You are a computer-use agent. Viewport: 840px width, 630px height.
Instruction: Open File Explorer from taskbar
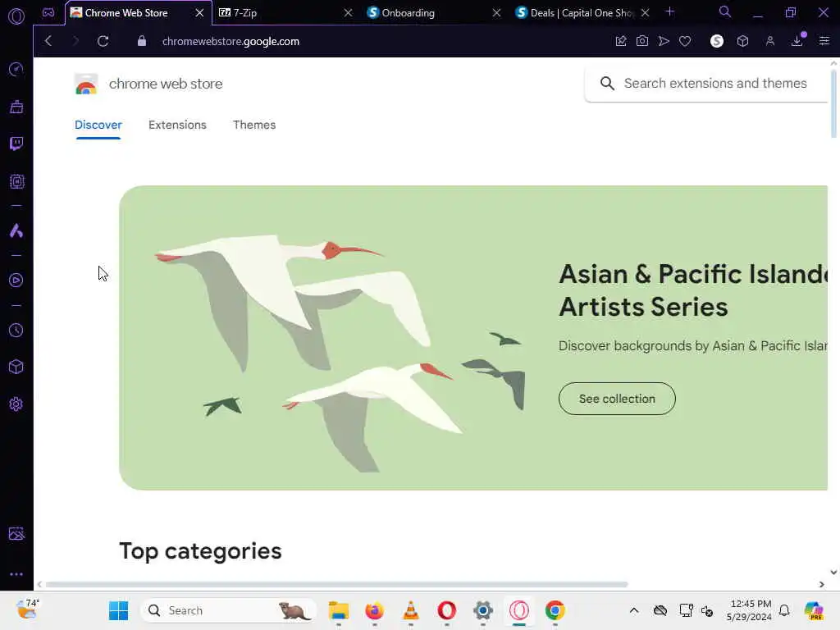coord(339,610)
